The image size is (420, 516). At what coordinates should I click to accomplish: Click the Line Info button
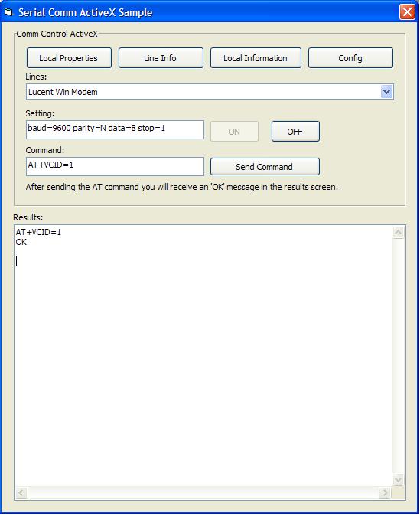pos(161,58)
